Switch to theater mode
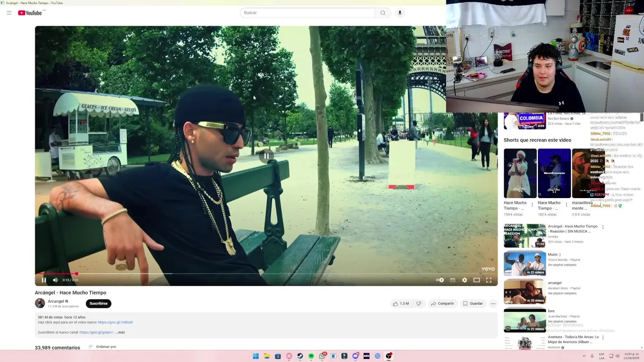Screen dimensions: 644x362 tap(476, 280)
